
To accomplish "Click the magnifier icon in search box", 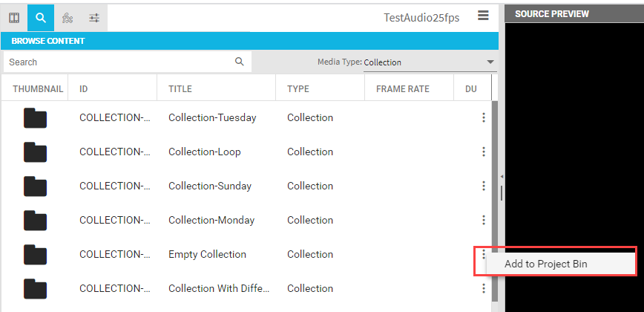I will pyautogui.click(x=240, y=62).
